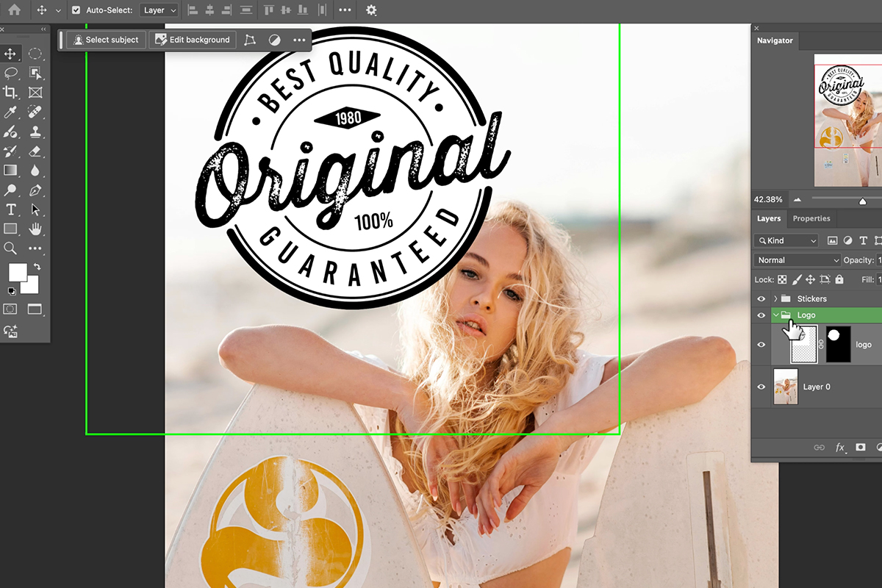Switch to the Properties tab
The height and width of the screenshot is (588, 882).
tap(811, 218)
